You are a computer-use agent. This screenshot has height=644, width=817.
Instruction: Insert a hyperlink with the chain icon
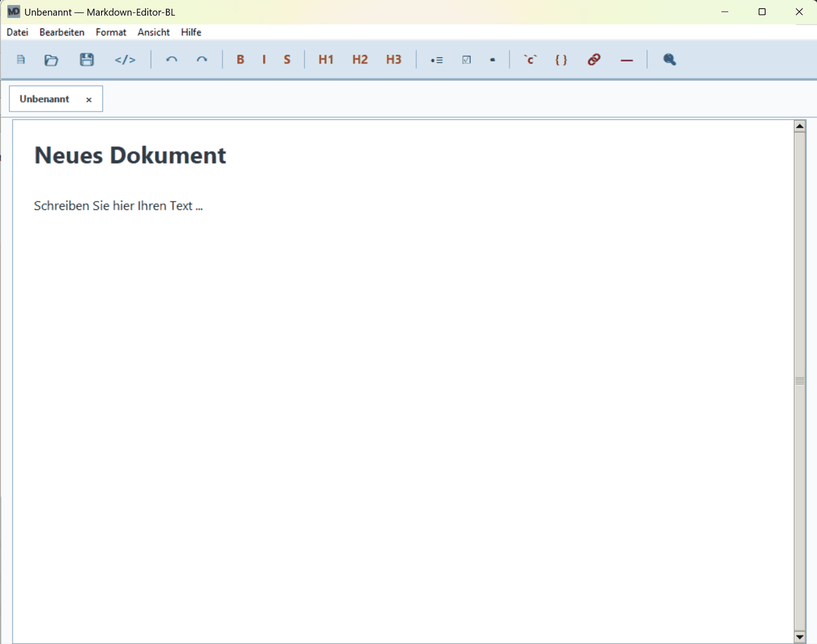[594, 60]
